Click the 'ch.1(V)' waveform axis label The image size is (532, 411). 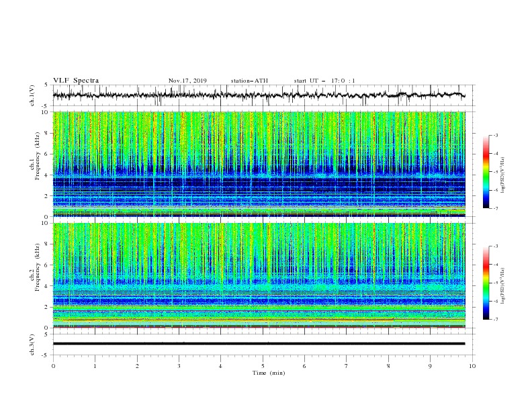[x=32, y=95]
